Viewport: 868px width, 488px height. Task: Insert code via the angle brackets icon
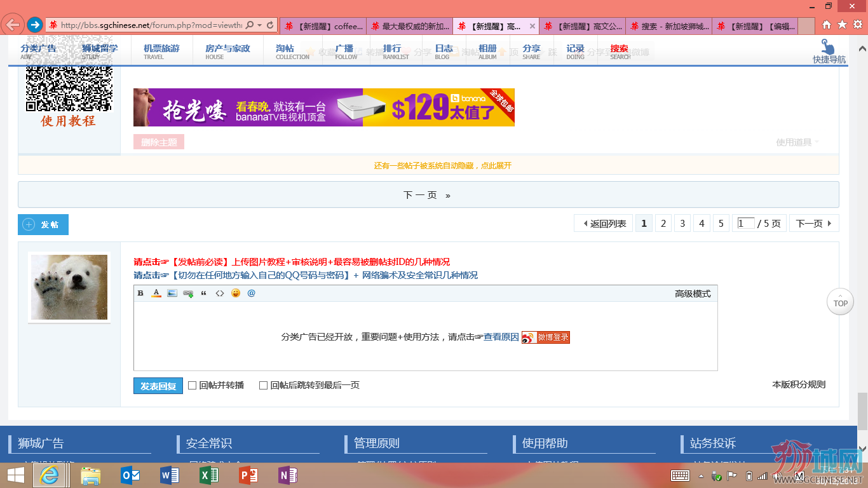pyautogui.click(x=220, y=293)
